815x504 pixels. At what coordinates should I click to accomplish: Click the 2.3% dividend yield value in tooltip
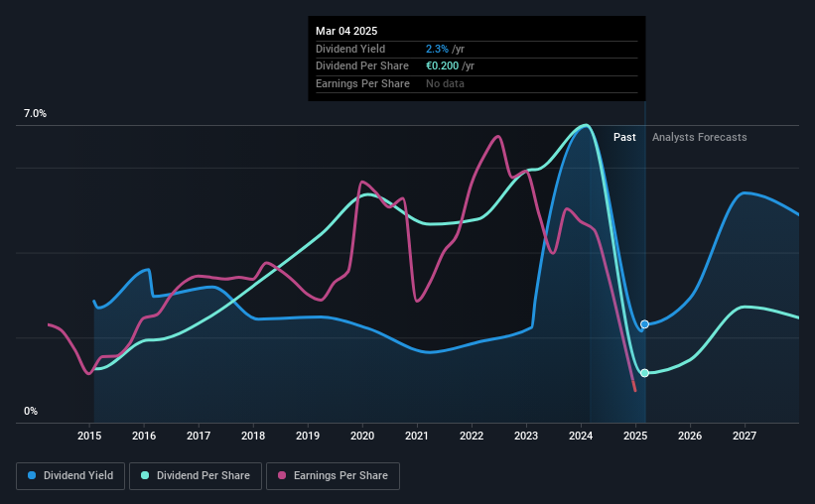(437, 49)
